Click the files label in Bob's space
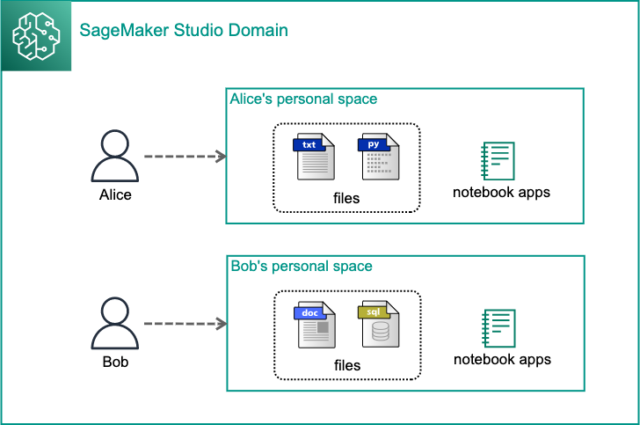The height and width of the screenshot is (425, 640). pyautogui.click(x=347, y=365)
